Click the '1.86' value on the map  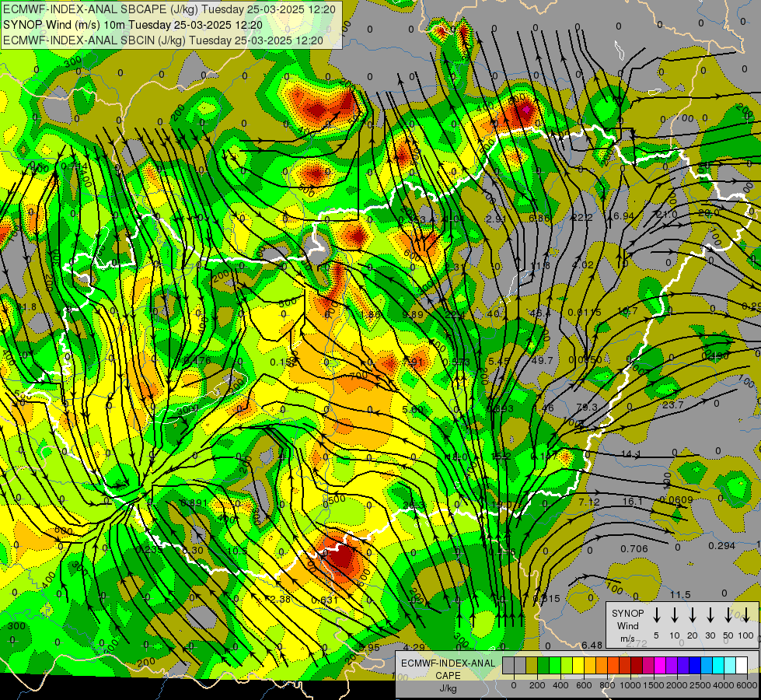click(x=371, y=314)
